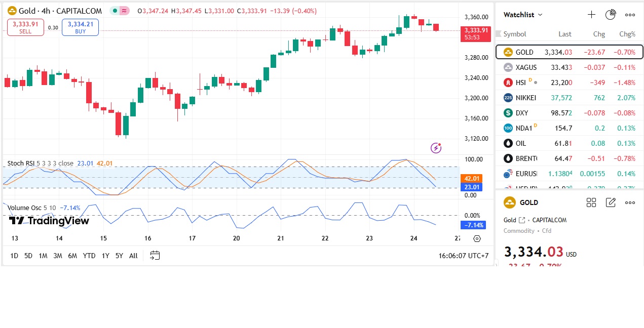Select the 1M time range

(x=43, y=256)
